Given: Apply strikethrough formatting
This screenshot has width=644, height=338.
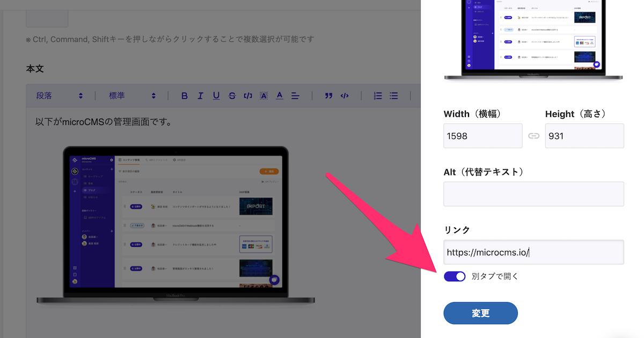Looking at the screenshot, I should click(232, 96).
